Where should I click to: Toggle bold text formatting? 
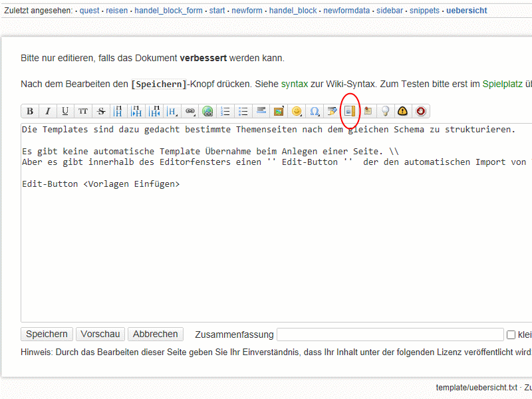(30, 111)
